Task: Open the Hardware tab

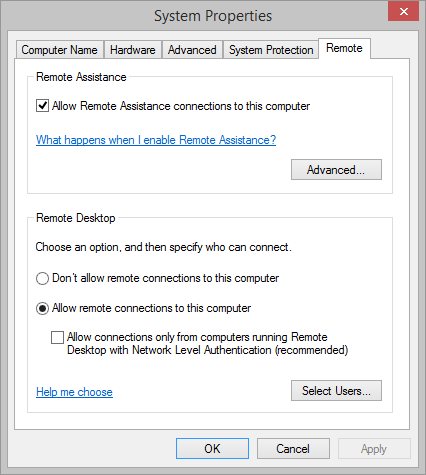Action: click(133, 50)
